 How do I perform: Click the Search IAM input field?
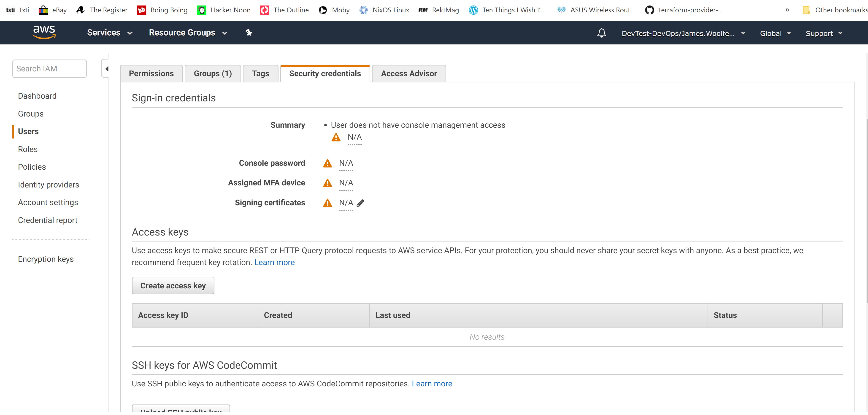click(49, 68)
